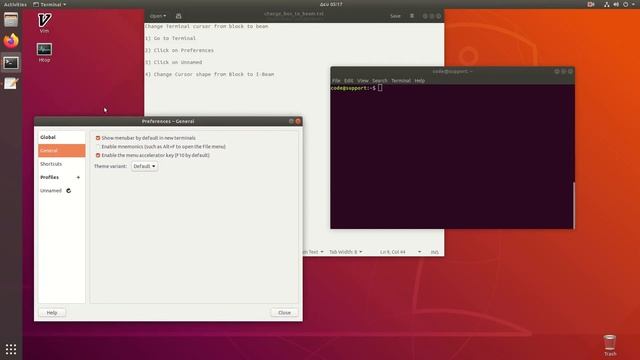Image resolution: width=640 pixels, height=360 pixels.
Task: Open the Show Applications grid
Action: [x=11, y=349]
